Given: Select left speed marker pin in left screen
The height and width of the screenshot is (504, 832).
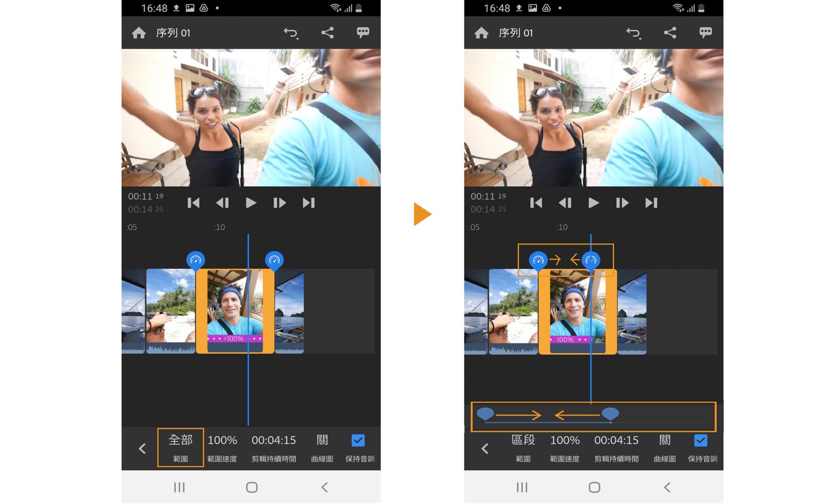Looking at the screenshot, I should (195, 260).
